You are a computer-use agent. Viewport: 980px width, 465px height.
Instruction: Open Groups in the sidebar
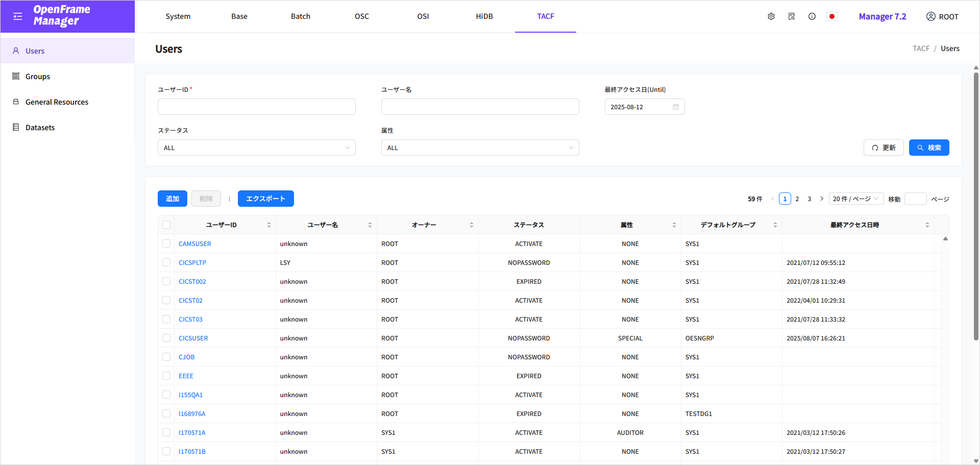pyautogui.click(x=38, y=77)
